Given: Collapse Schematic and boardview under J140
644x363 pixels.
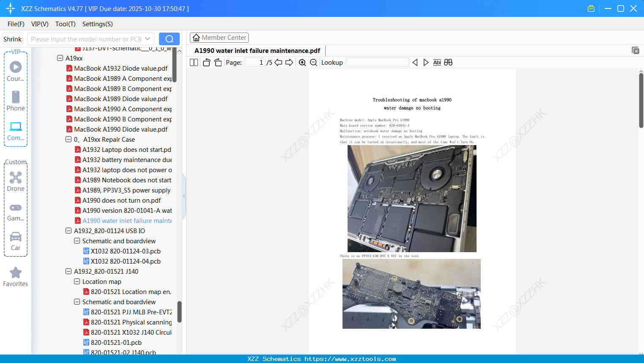Looking at the screenshot, I should (77, 302).
